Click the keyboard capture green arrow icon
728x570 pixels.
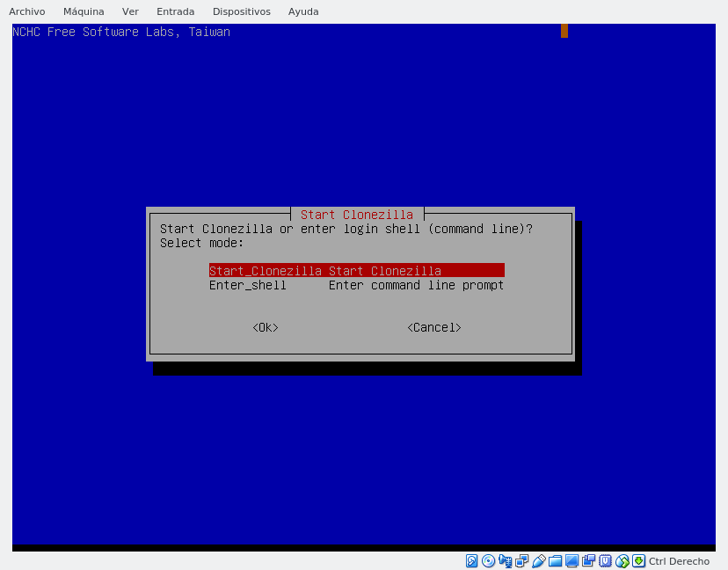pyautogui.click(x=639, y=561)
